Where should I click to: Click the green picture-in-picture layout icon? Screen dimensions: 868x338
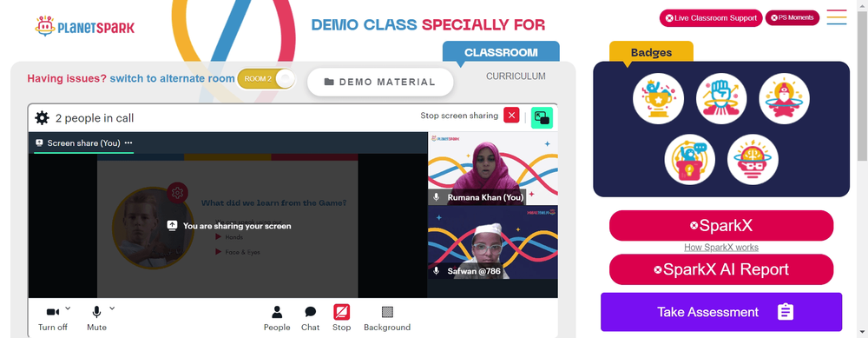542,117
